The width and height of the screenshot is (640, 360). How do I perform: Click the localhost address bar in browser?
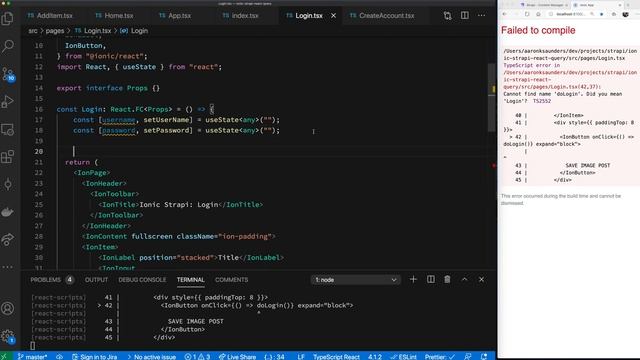tap(571, 14)
